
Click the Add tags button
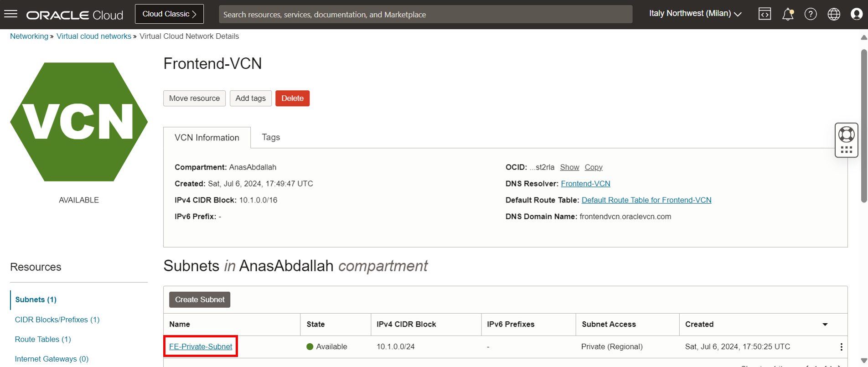(x=250, y=98)
